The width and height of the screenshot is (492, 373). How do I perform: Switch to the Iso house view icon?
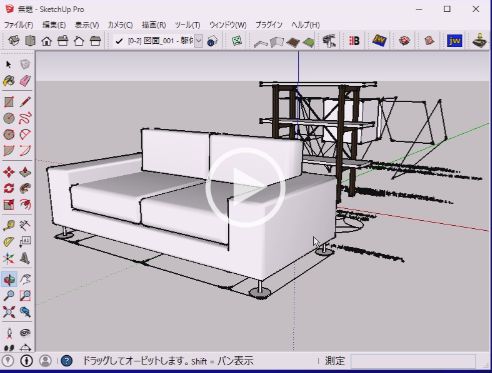15,41
